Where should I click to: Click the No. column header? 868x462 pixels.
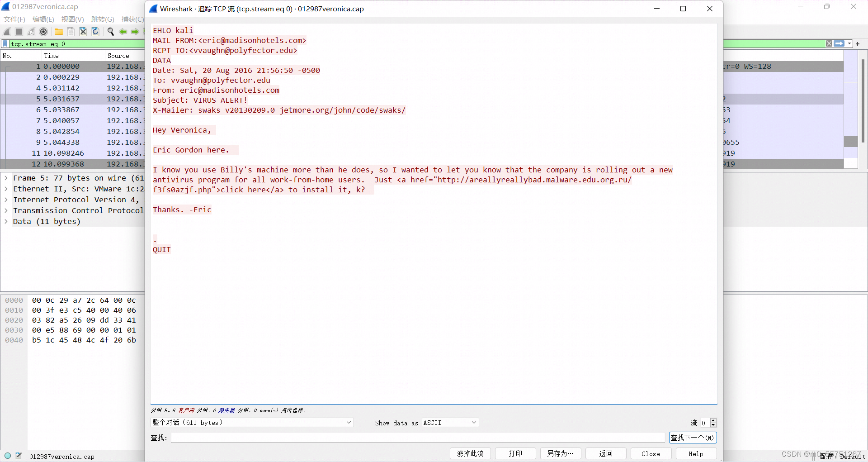(x=21, y=56)
